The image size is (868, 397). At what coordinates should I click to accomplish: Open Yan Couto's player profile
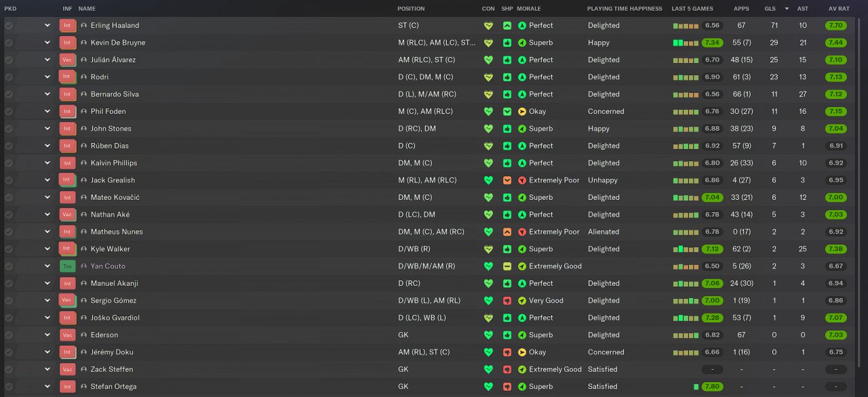pyautogui.click(x=108, y=266)
